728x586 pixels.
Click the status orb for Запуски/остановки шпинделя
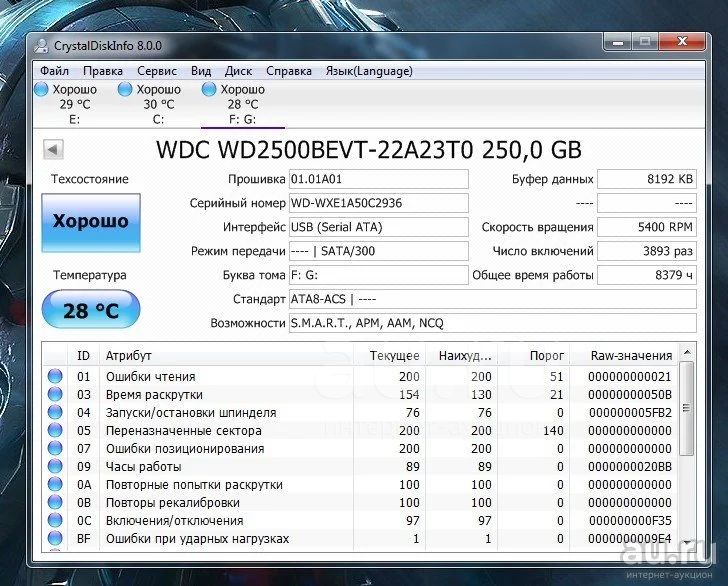55,412
